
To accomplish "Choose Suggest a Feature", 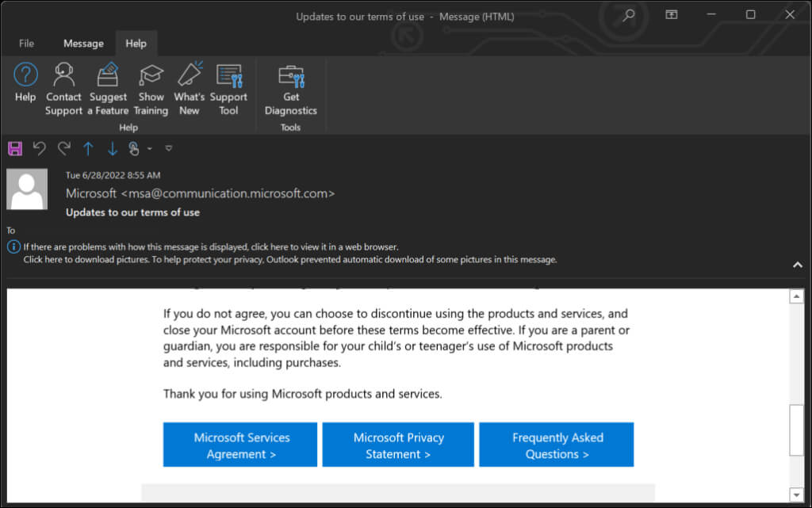I will [108, 89].
